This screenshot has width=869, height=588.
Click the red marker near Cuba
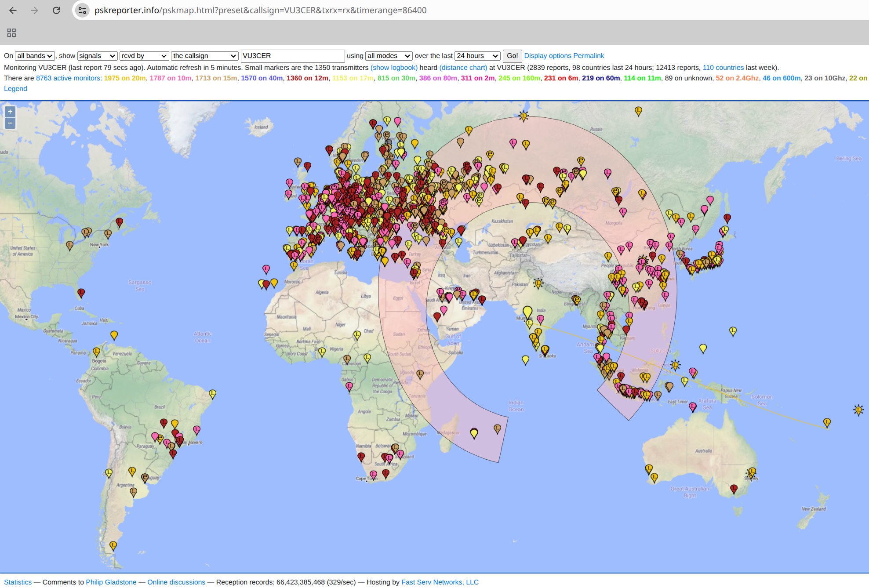[x=81, y=292]
